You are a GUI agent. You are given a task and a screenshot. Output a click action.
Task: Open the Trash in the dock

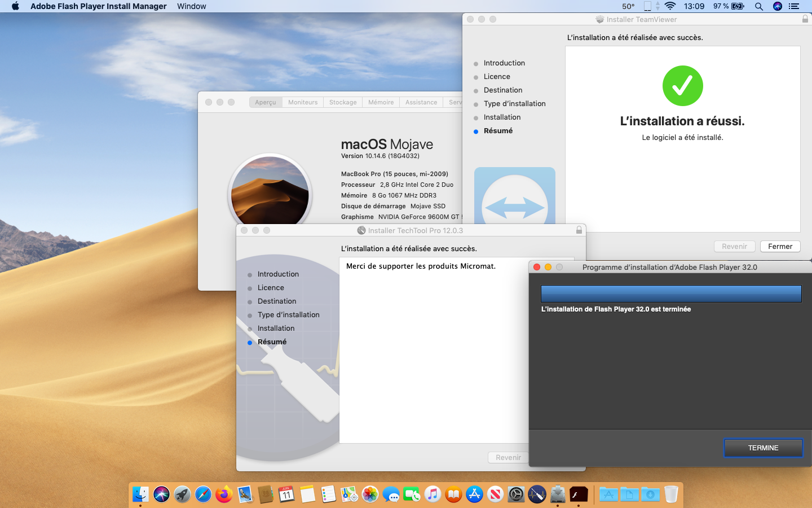click(x=671, y=494)
